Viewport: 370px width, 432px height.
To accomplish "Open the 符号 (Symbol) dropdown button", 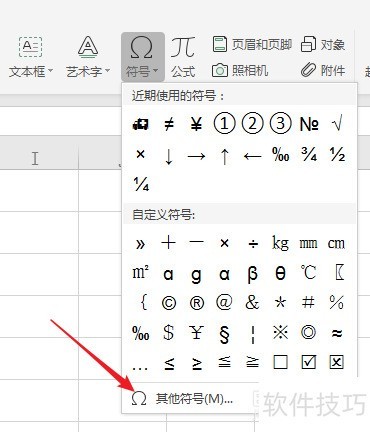I will [x=143, y=57].
